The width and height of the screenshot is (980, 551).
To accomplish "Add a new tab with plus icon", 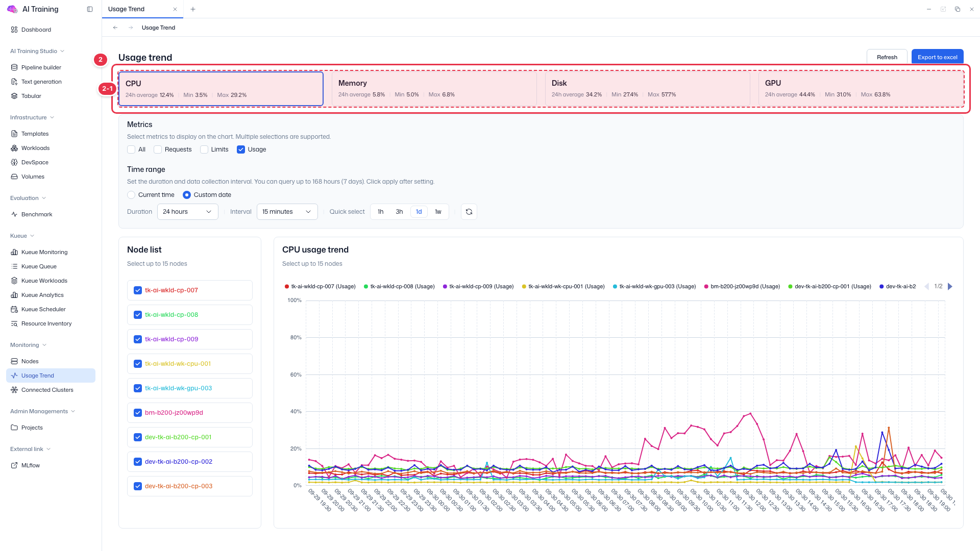I will (x=192, y=9).
